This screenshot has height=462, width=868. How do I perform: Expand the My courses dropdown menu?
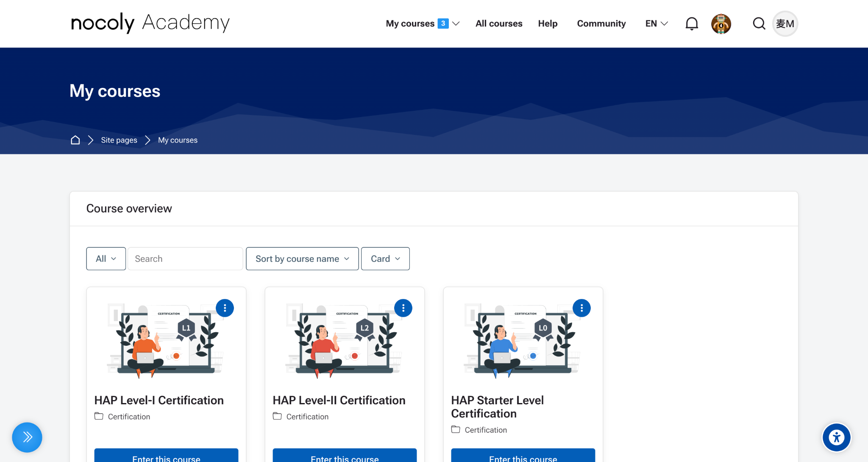[423, 24]
